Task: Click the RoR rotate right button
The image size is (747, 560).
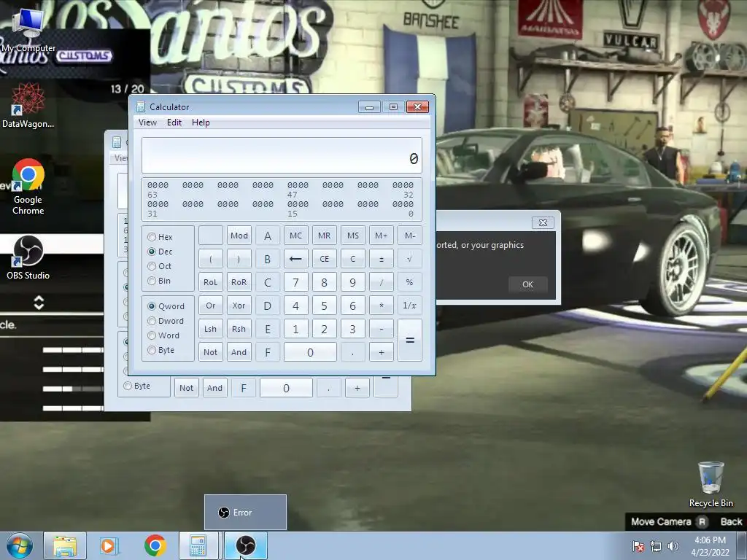Action: click(x=239, y=282)
